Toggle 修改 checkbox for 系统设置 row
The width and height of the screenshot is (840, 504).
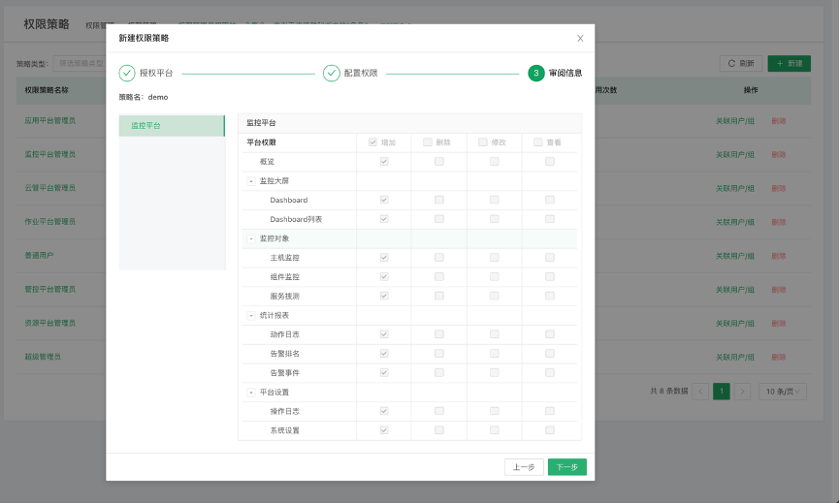[x=495, y=430]
